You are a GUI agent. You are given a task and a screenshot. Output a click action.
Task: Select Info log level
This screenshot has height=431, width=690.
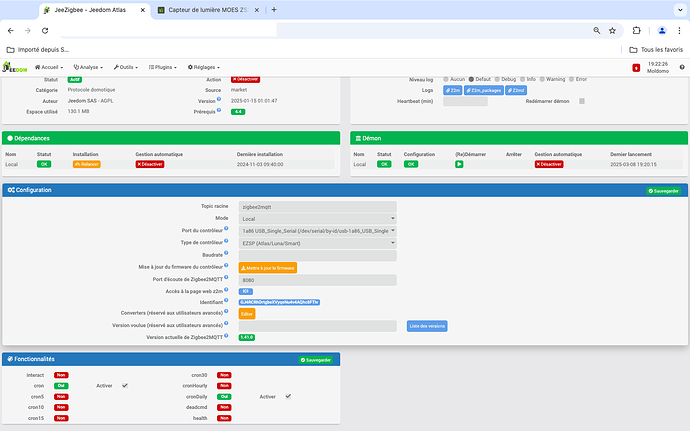(x=523, y=79)
